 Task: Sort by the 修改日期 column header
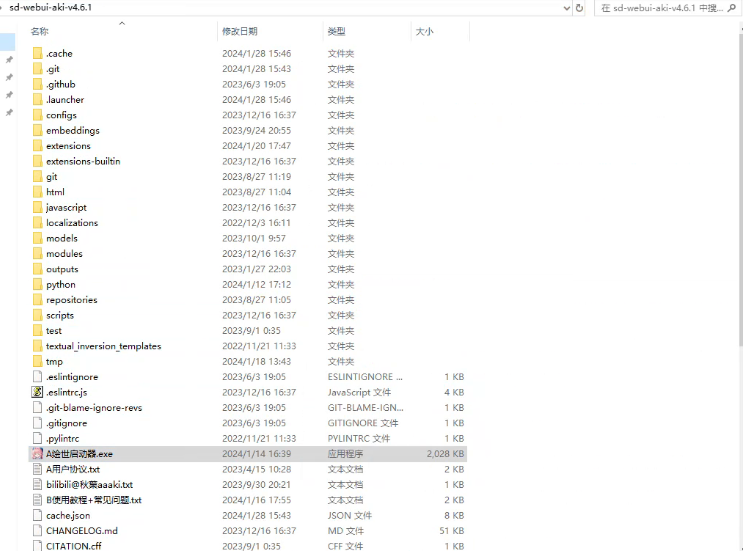(x=239, y=31)
